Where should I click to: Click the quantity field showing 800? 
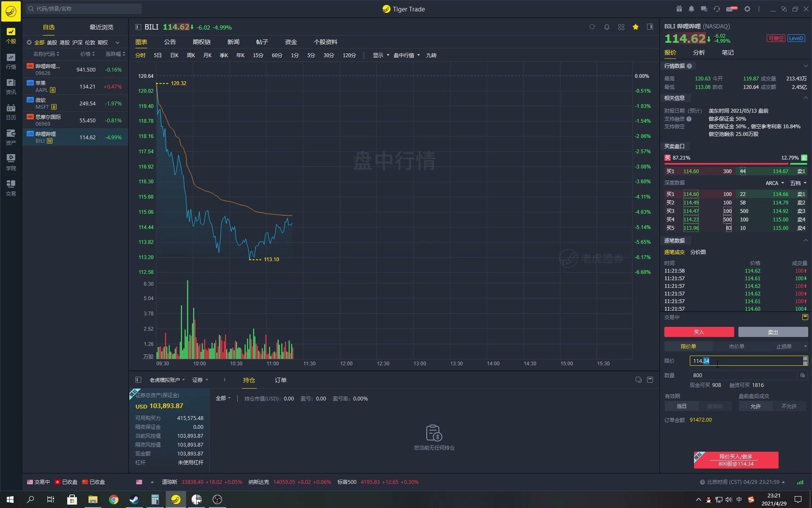click(x=743, y=375)
